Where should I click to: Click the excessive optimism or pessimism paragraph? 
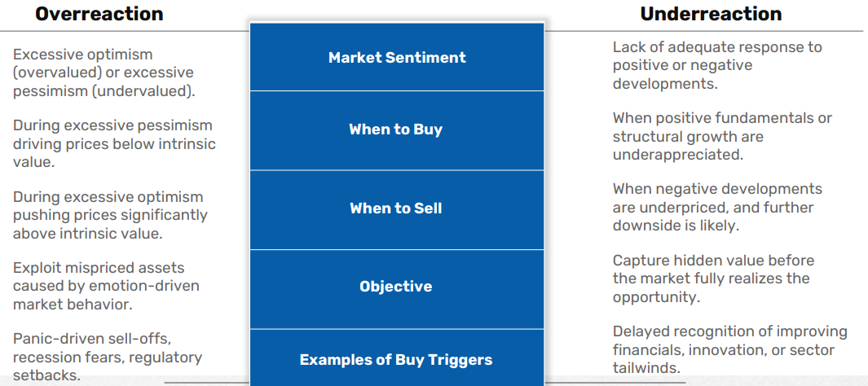tap(104, 72)
